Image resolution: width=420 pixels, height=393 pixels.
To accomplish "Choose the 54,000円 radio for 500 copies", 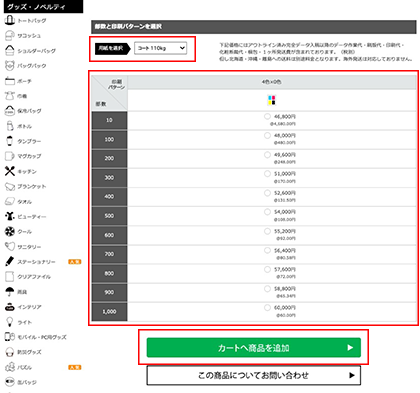I will [267, 212].
